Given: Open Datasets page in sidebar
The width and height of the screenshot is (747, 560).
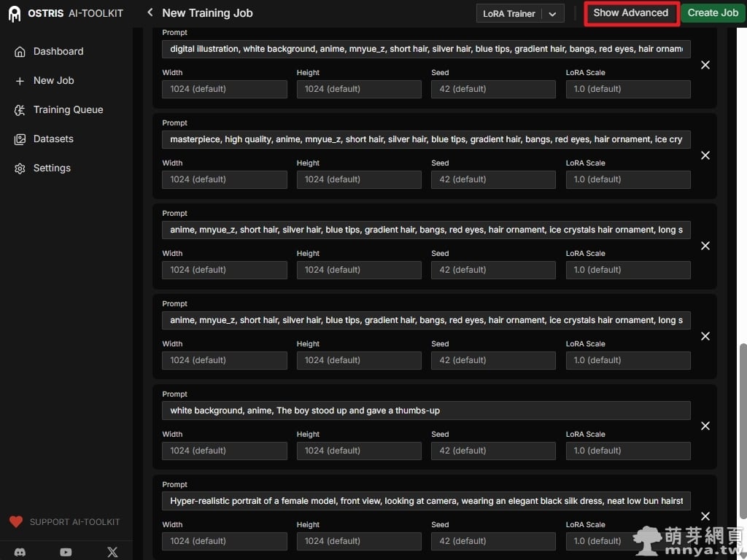Looking at the screenshot, I should [53, 139].
